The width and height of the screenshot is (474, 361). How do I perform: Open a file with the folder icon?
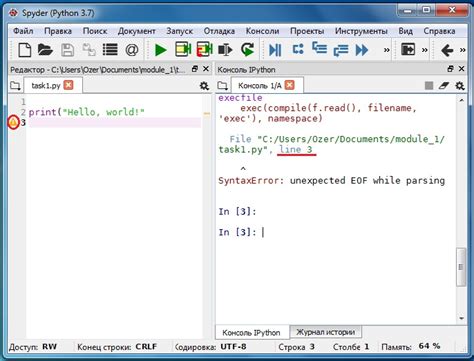click(x=45, y=50)
